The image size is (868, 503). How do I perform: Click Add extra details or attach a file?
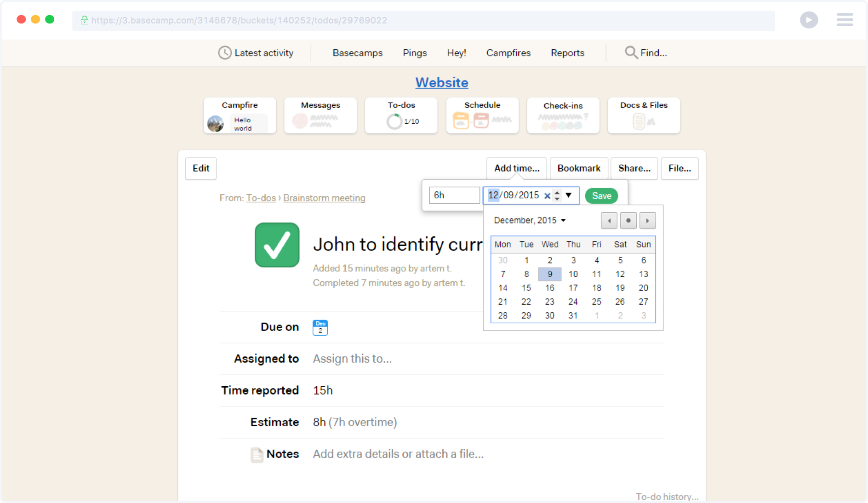coord(398,454)
